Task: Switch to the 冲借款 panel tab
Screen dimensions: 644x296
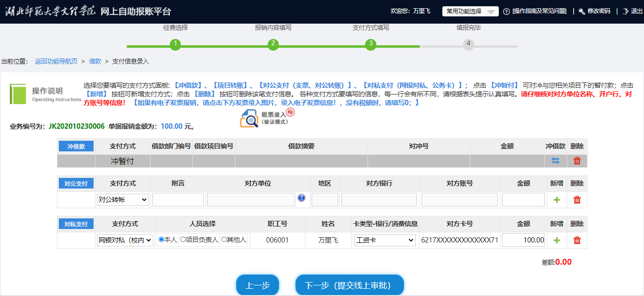Action: [x=76, y=147]
